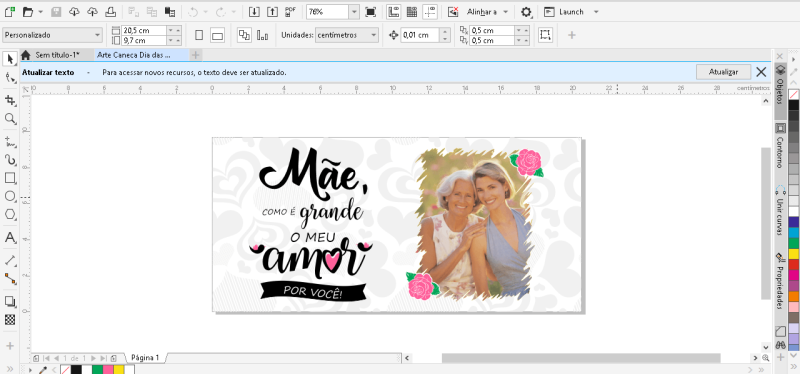Pick the yellow swatch in document palette
Viewport: 800px width, 374px height.
point(119,369)
